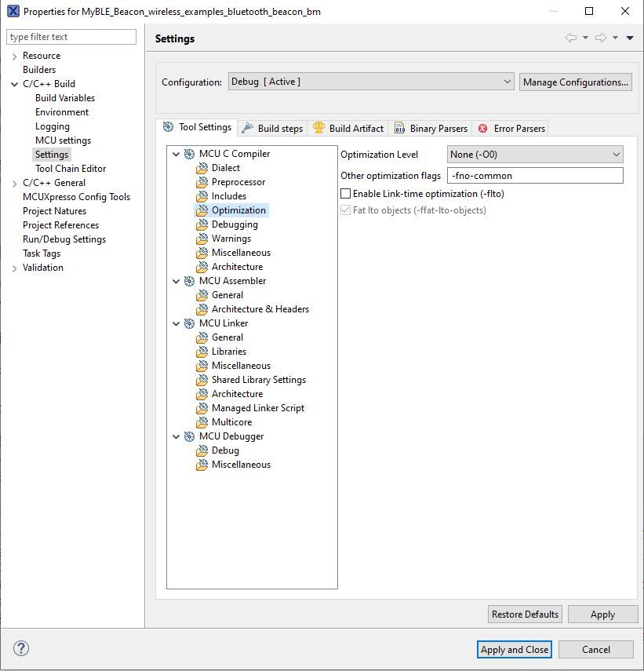Expand the Validation tree node
The height and width of the screenshot is (671, 644).
point(15,268)
